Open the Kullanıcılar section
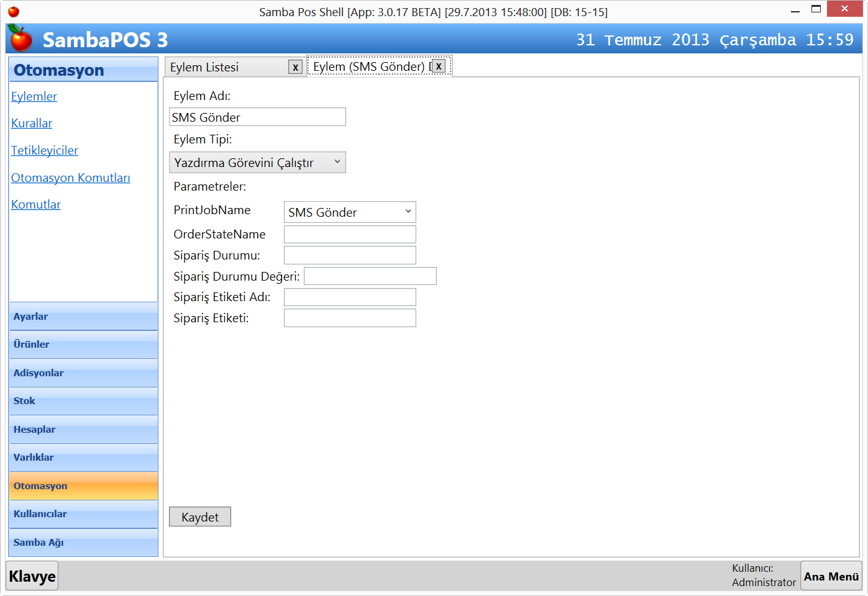 83,514
